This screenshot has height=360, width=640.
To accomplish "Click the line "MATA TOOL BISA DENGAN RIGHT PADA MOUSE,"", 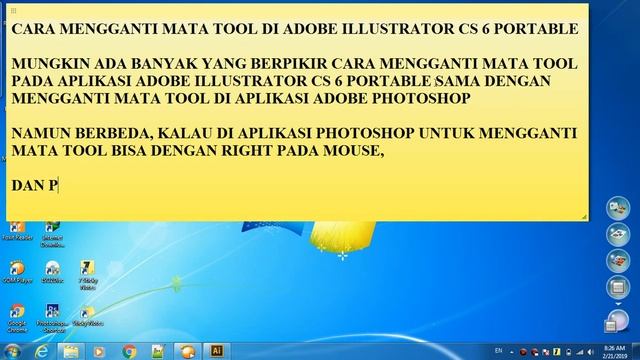I will click(198, 151).
